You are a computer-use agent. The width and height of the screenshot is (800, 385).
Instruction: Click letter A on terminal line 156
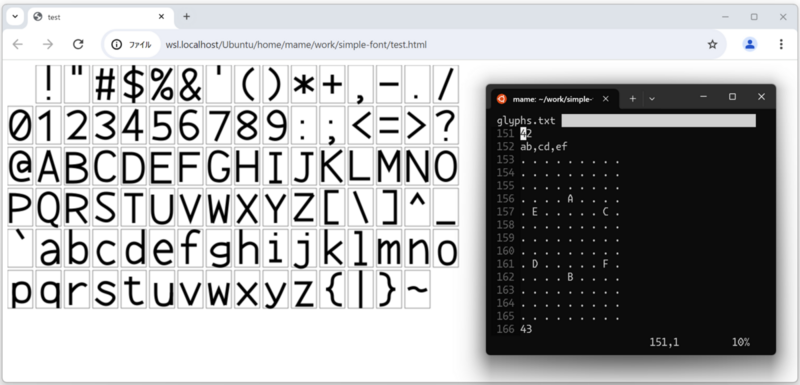pyautogui.click(x=570, y=199)
